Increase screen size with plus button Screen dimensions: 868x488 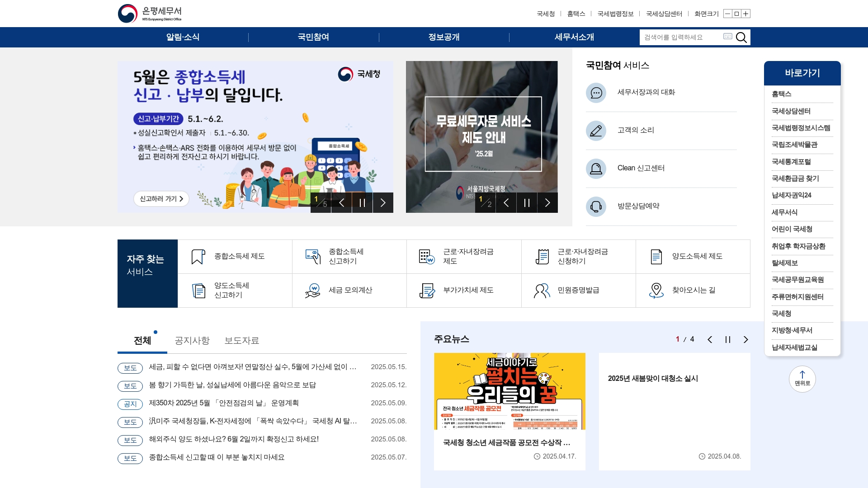[x=746, y=14]
